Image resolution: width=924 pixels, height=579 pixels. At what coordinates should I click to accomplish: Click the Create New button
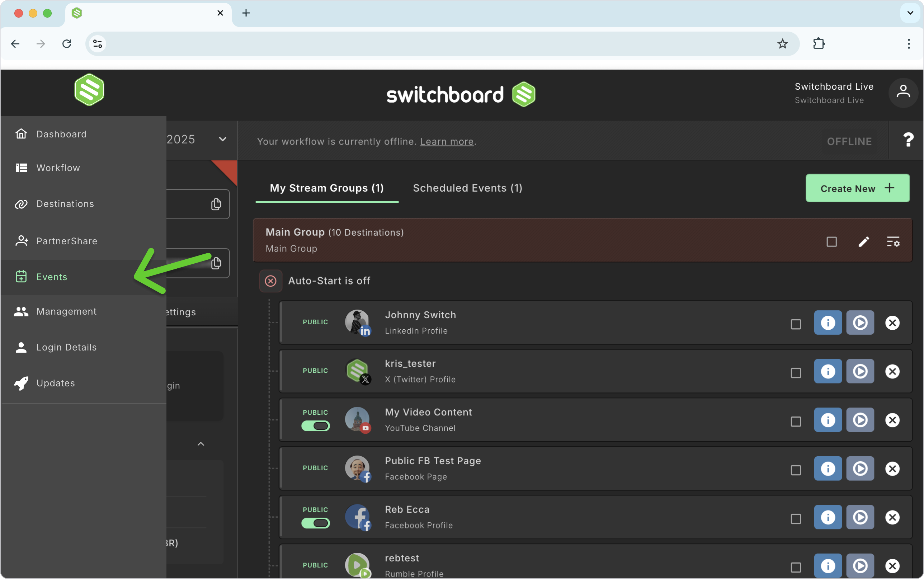(857, 188)
